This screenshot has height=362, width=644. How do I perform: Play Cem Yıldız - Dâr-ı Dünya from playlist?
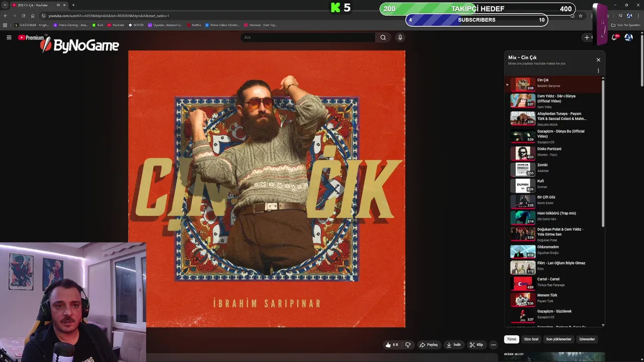553,101
